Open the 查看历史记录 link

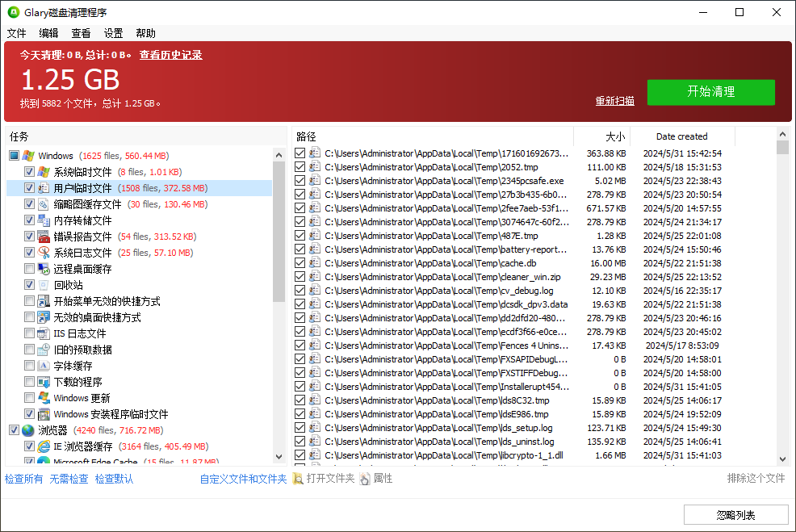pos(170,54)
